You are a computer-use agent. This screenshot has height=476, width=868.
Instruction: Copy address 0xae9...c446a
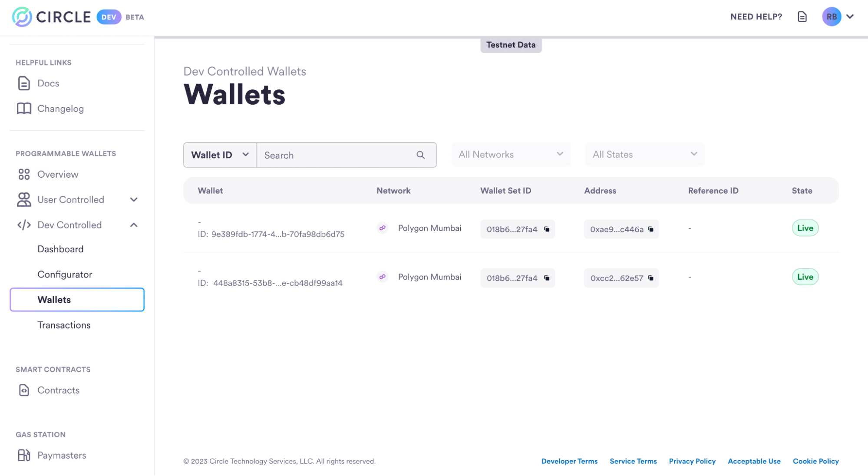(650, 229)
